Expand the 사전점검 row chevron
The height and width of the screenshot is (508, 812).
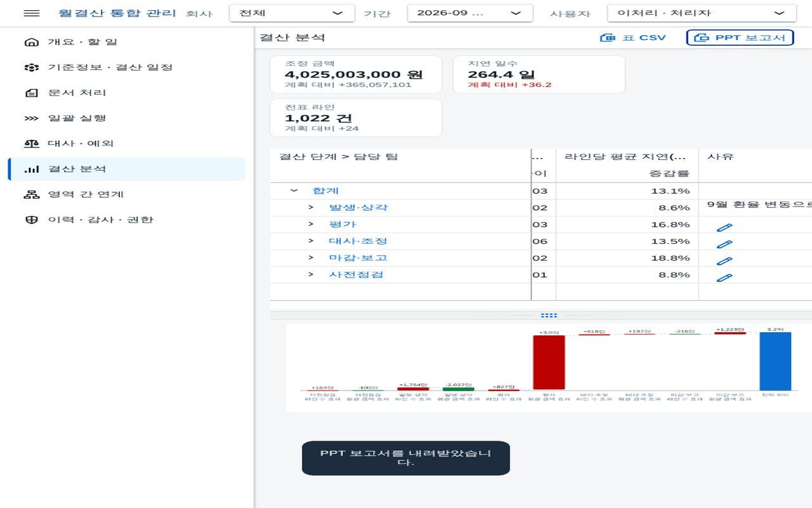pos(311,275)
